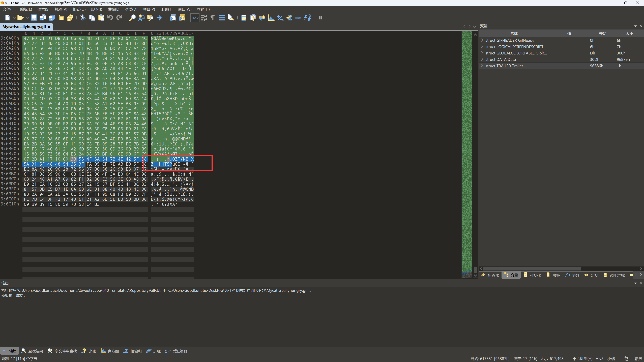Open the tab list dropdown above editor
Screen dimensions: 644x362
475,26
